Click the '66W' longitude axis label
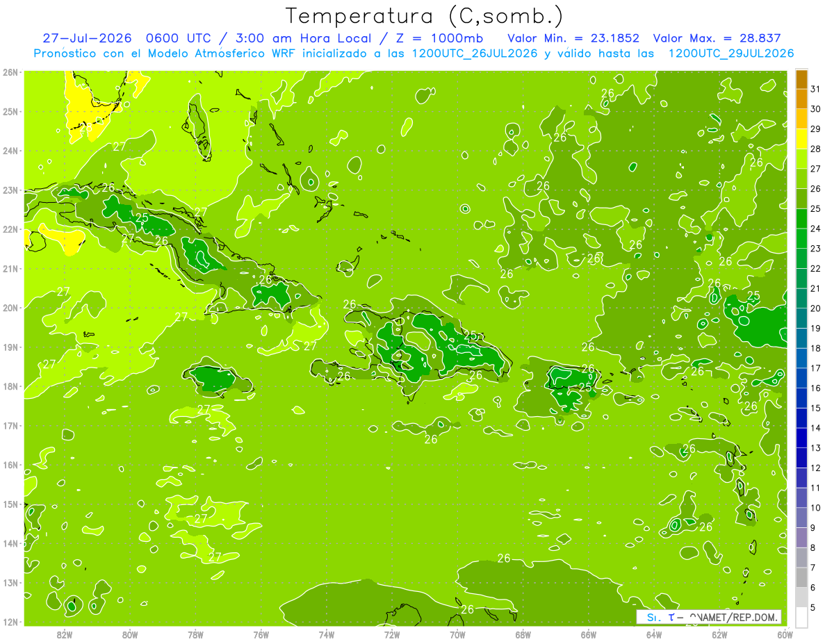This screenshot has height=644, width=834. [x=588, y=634]
